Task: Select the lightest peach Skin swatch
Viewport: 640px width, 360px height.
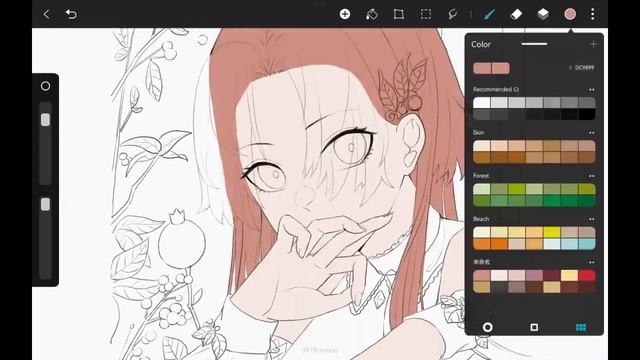Action: click(482, 146)
